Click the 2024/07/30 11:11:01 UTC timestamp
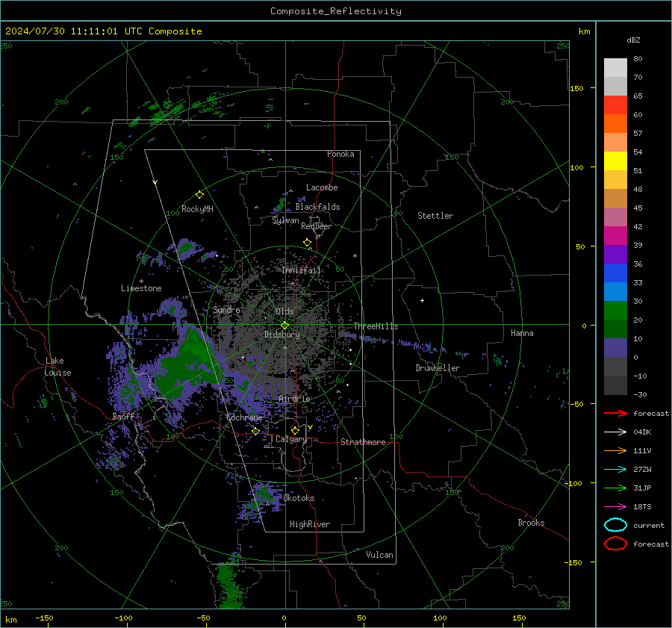Image resolution: width=672 pixels, height=628 pixels. [74, 31]
